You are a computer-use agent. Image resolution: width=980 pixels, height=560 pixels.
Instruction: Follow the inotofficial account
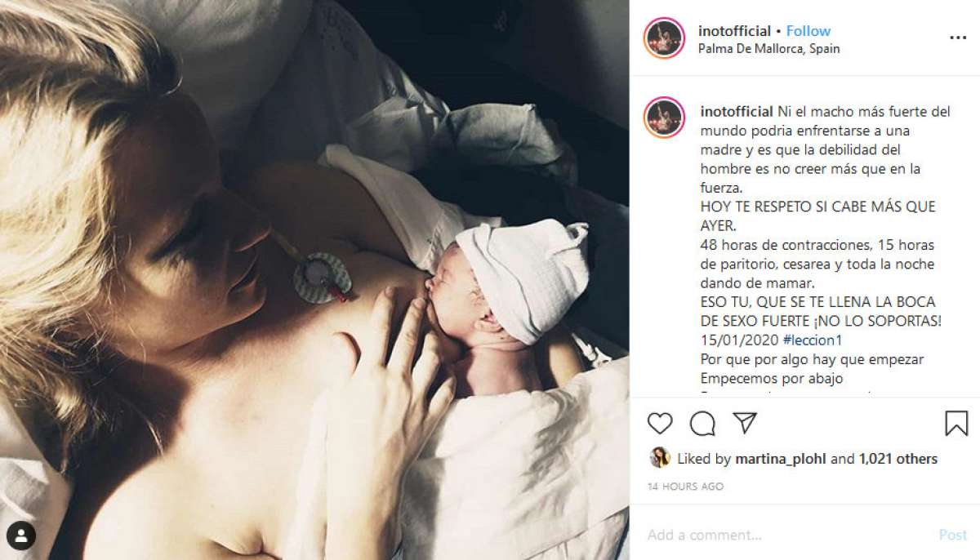point(808,31)
